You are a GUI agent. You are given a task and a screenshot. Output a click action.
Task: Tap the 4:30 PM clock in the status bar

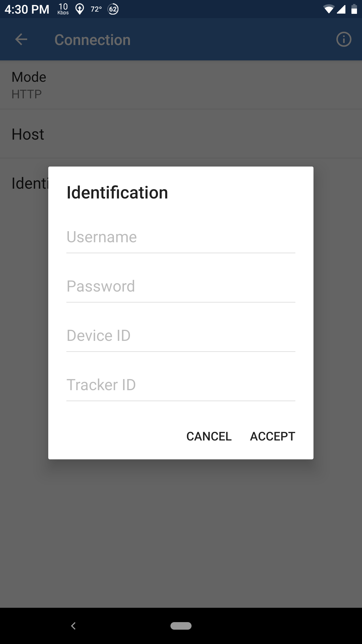27,9
